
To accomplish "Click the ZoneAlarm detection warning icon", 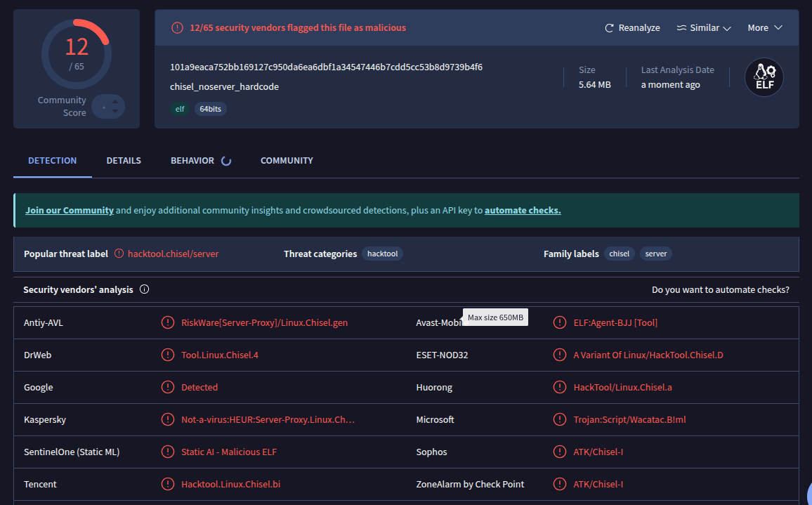I will pos(559,484).
